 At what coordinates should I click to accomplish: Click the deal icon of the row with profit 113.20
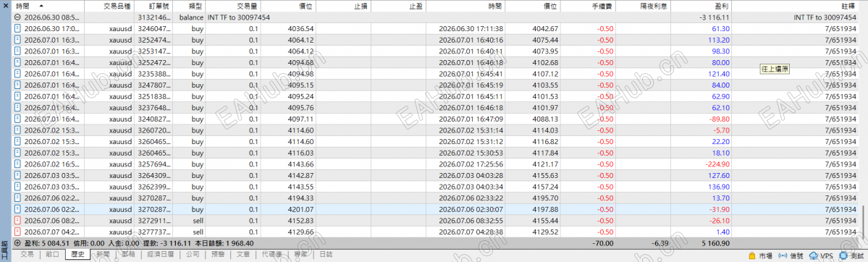[x=17, y=40]
